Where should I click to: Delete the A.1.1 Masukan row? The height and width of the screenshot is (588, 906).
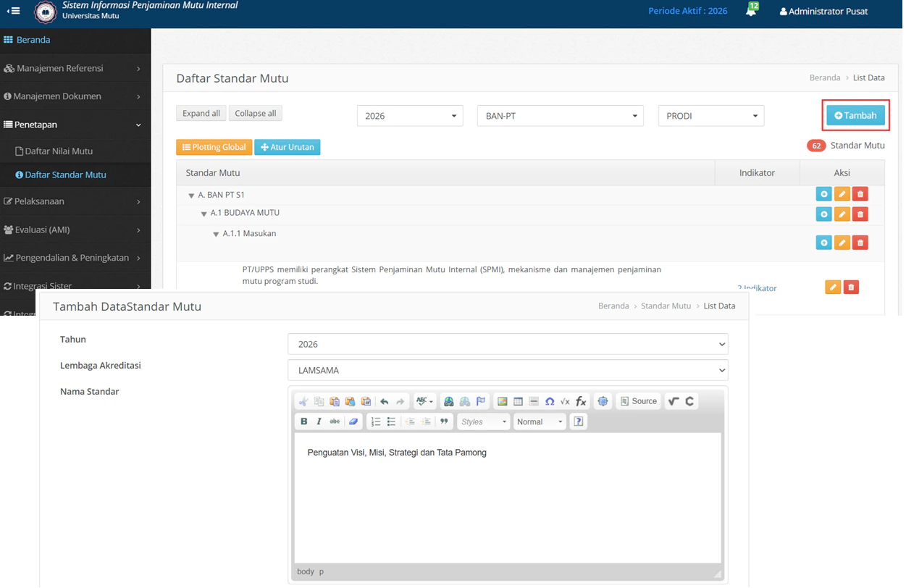click(x=860, y=243)
